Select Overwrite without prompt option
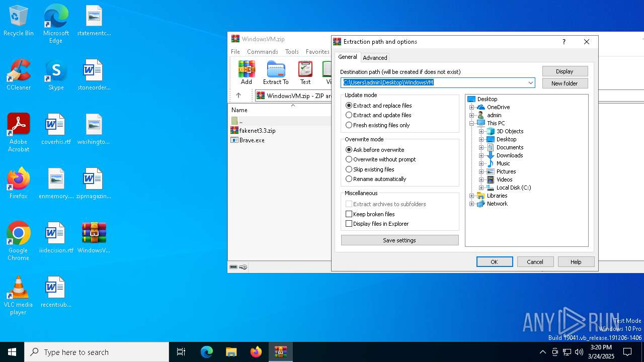Image resolution: width=644 pixels, height=362 pixels. (x=380, y=159)
